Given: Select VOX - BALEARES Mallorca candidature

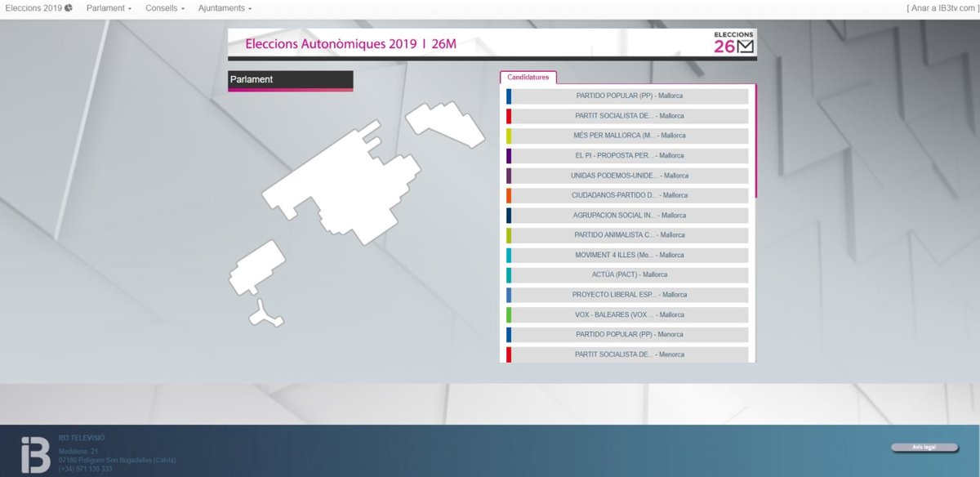Looking at the screenshot, I should [629, 315].
